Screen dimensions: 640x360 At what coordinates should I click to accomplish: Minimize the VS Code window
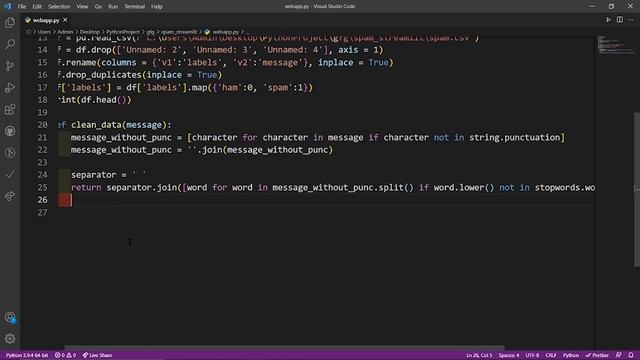click(592, 6)
